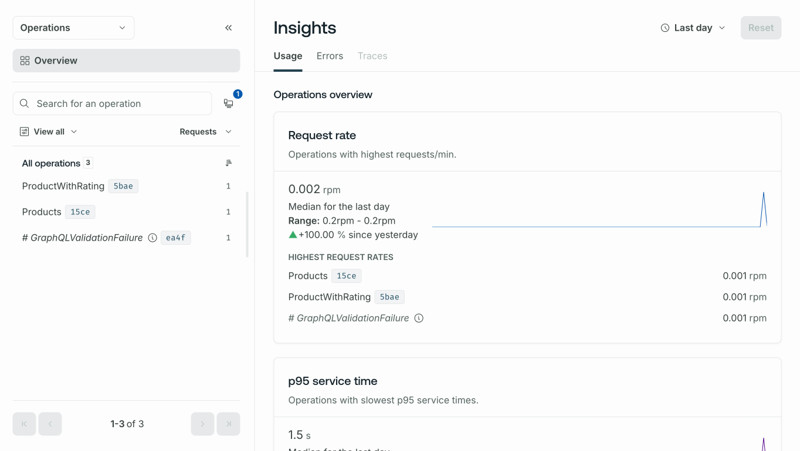The height and width of the screenshot is (451, 800).
Task: Click the Reset button
Action: [761, 28]
